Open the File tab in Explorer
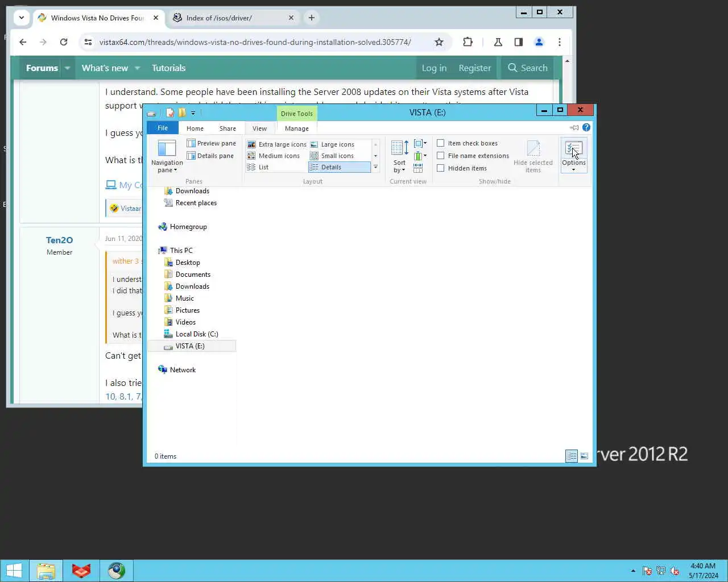 tap(163, 128)
